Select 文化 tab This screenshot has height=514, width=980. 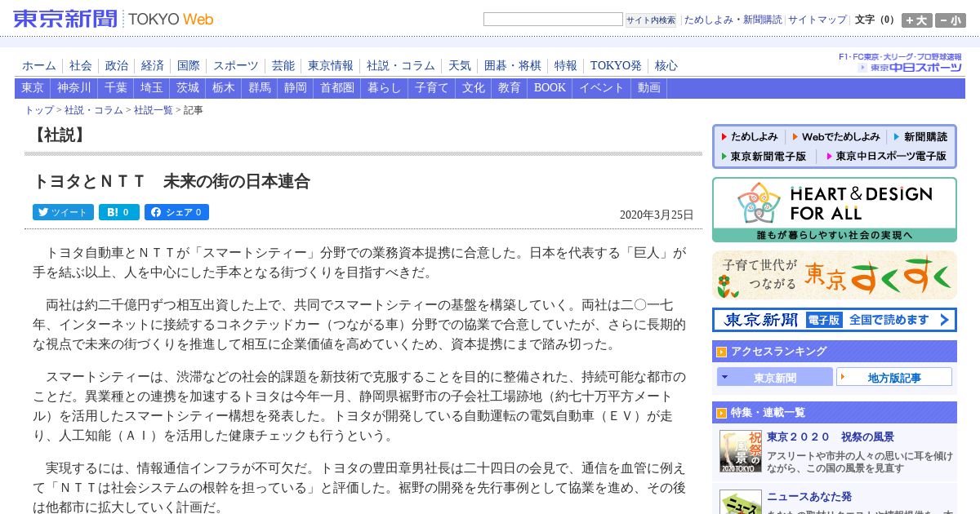pos(474,88)
